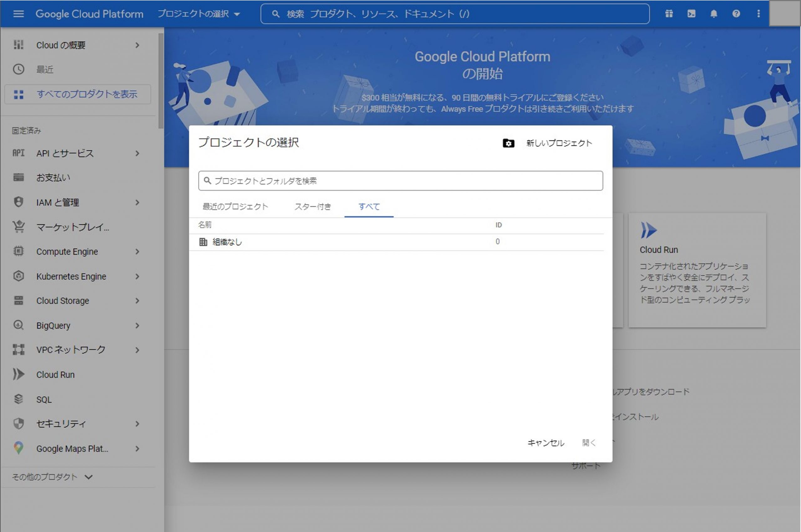Open the プロジェクトの選択 dropdown in header

pyautogui.click(x=199, y=14)
